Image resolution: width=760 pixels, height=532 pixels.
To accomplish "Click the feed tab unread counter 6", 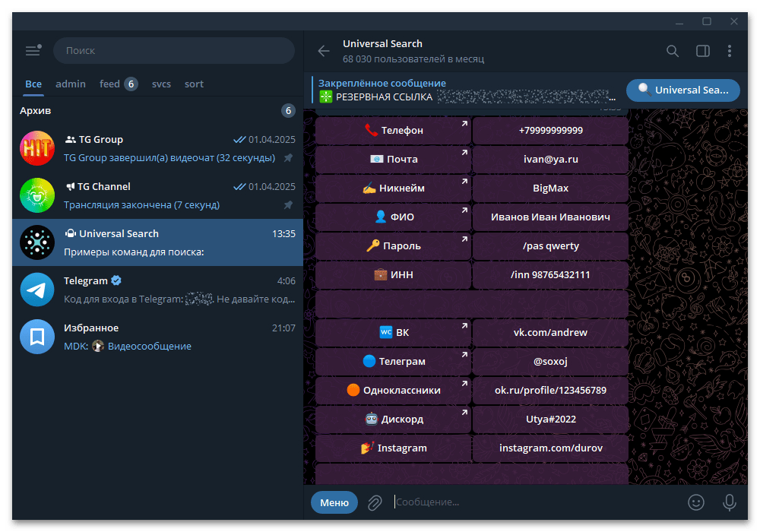I will (131, 84).
